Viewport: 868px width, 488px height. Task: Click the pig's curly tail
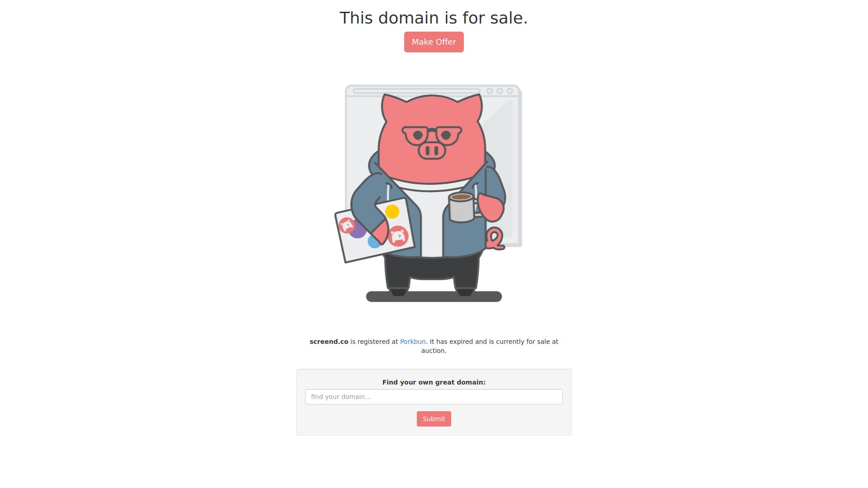click(495, 239)
